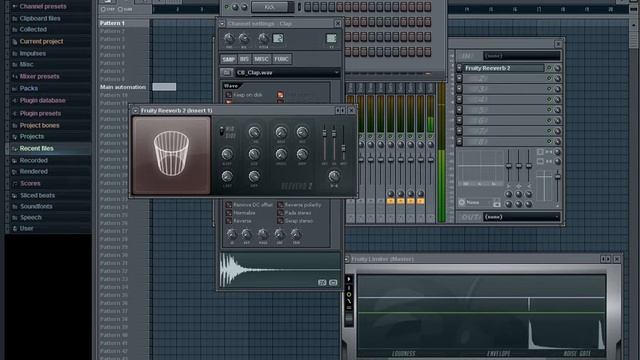Select Fruity Reeverb 2 effect slot in mixer
This screenshot has width=640, height=360.
(504, 68)
